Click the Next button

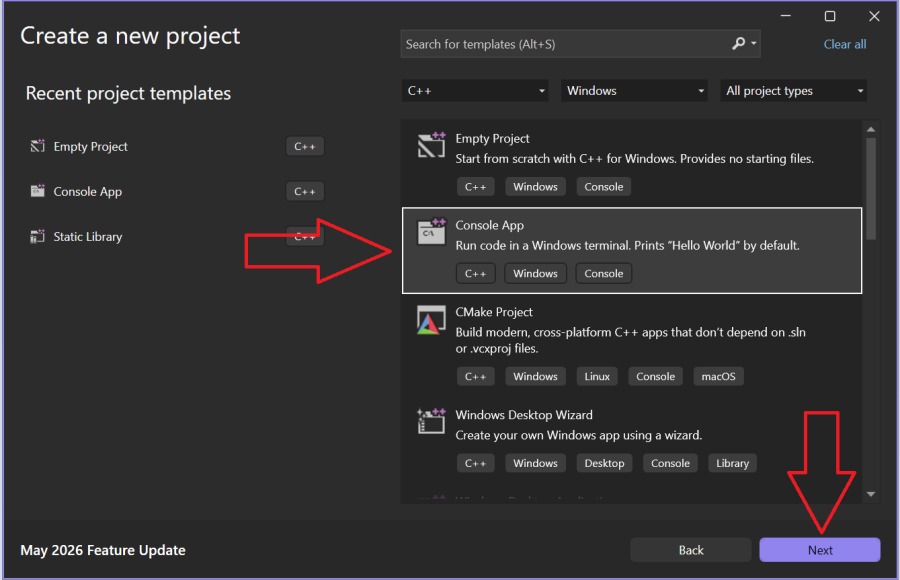tap(820, 550)
